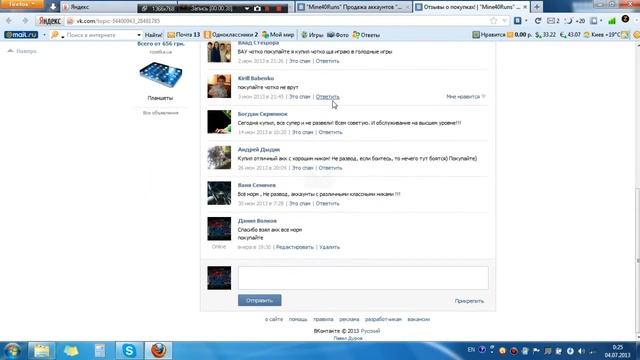Open the правила footer link
Screen dimensions: 640x360
tap(323, 319)
